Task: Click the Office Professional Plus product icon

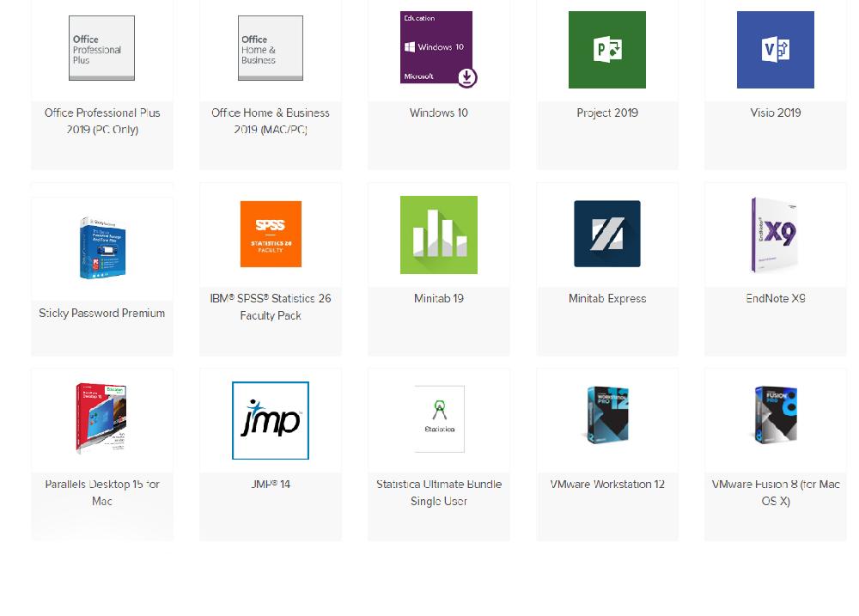Action: pos(101,48)
